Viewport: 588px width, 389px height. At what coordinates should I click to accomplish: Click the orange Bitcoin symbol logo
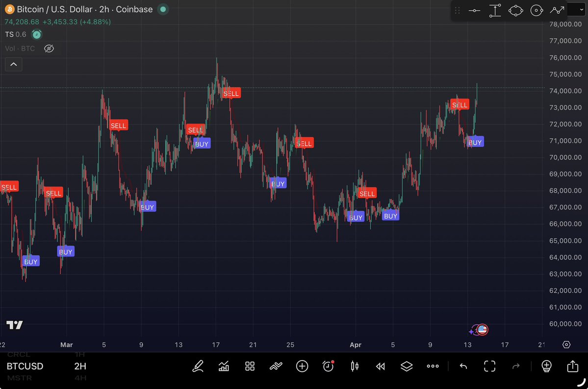click(x=9, y=9)
